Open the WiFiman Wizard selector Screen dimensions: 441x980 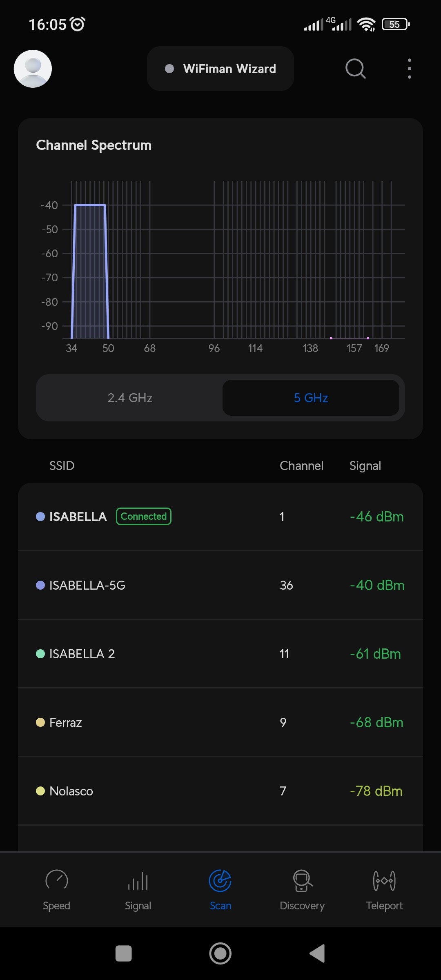tap(220, 69)
